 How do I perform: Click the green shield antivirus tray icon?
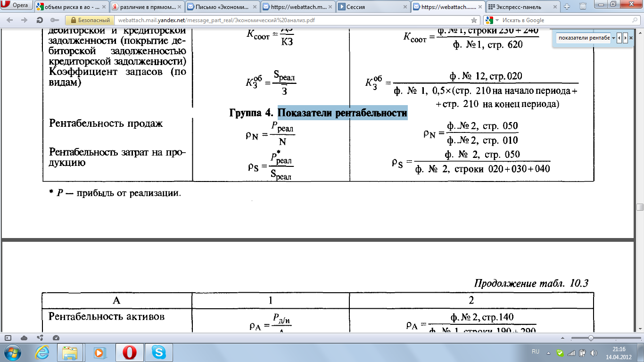560,353
